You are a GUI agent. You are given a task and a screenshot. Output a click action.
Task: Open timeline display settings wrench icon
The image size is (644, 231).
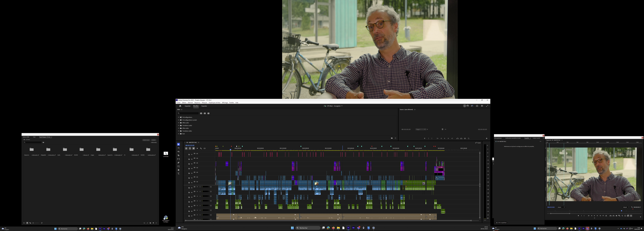coord(201,149)
